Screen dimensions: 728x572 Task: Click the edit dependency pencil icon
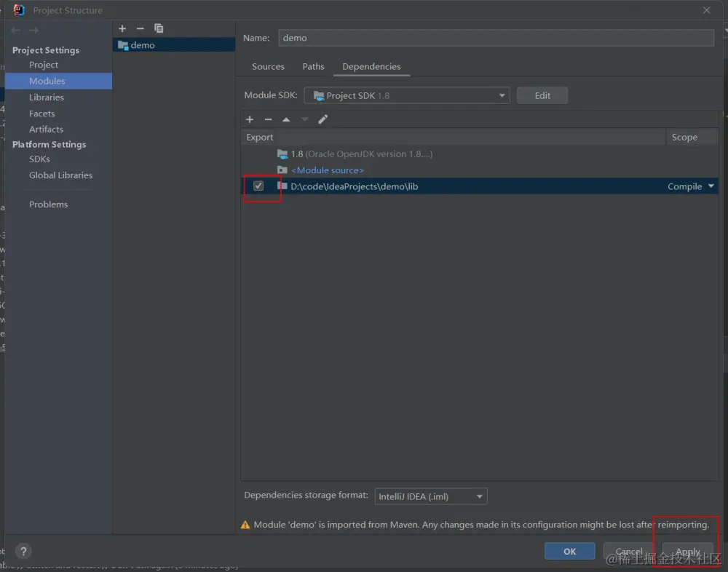coord(323,120)
